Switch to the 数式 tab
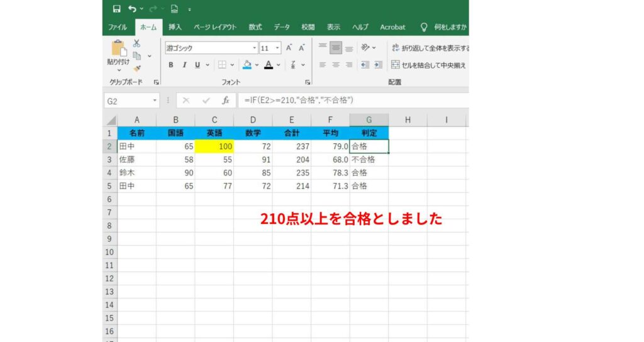644x342 pixels. click(x=255, y=27)
